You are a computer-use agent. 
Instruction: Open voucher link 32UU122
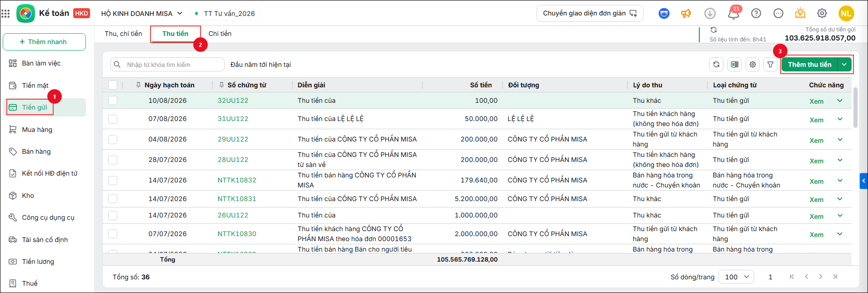click(233, 101)
